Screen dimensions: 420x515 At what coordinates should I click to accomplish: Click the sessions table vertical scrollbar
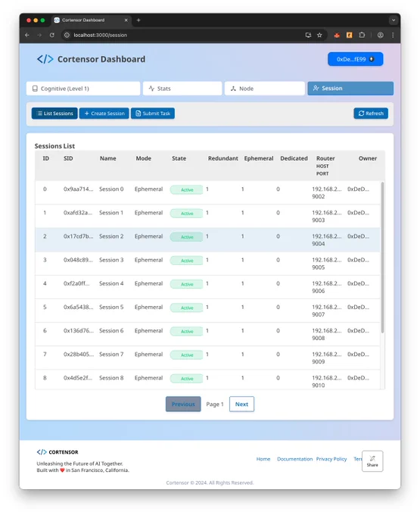pyautogui.click(x=383, y=257)
